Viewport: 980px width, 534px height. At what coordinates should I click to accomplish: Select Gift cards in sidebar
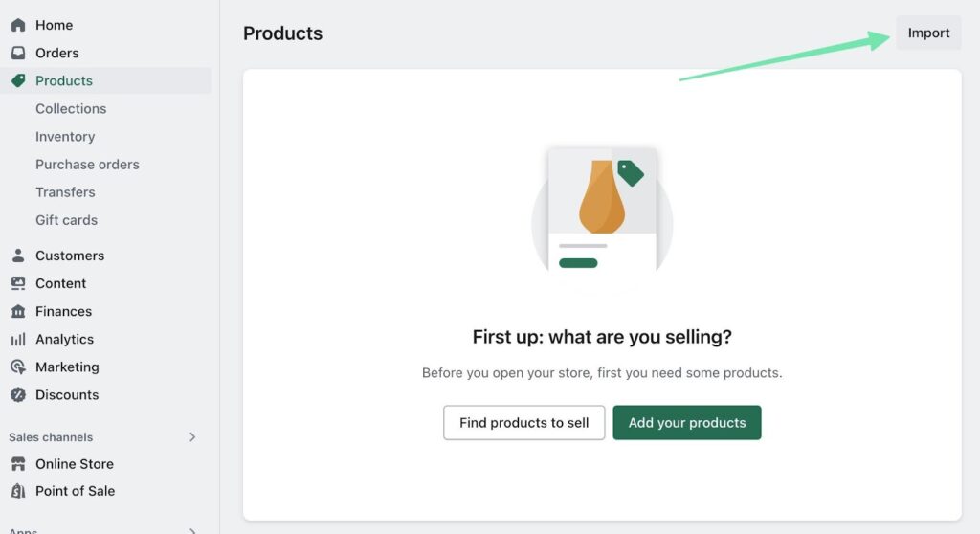(x=66, y=219)
